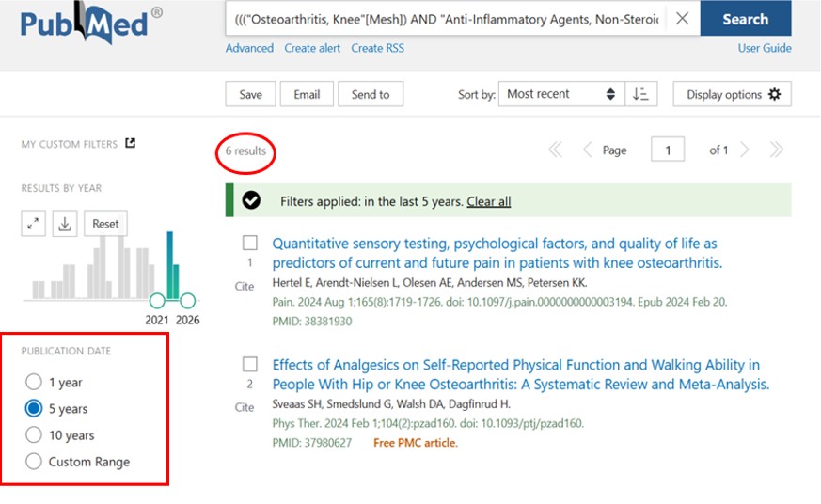This screenshot has height=504, width=821.
Task: Open My Custom Filters external link icon
Action: tap(131, 143)
